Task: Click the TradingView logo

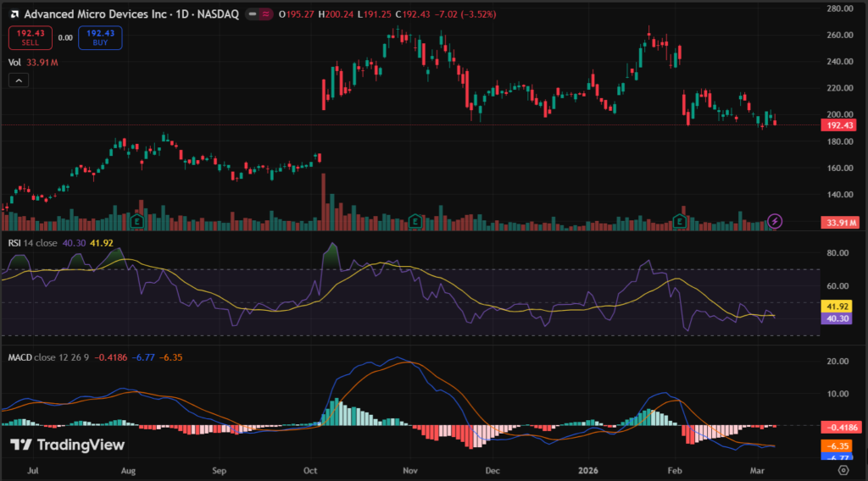Action: click(x=67, y=445)
